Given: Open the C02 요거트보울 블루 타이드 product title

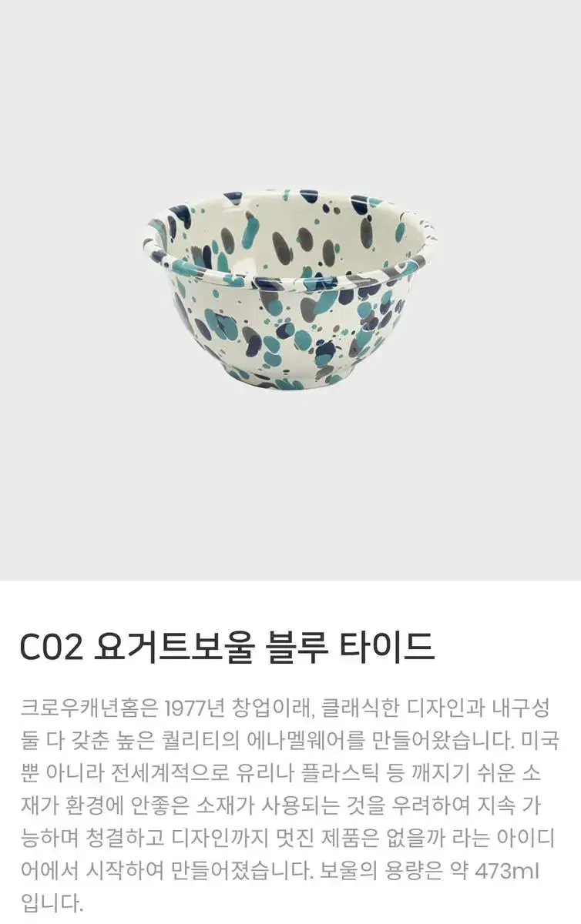Looking at the screenshot, I should [x=227, y=647].
